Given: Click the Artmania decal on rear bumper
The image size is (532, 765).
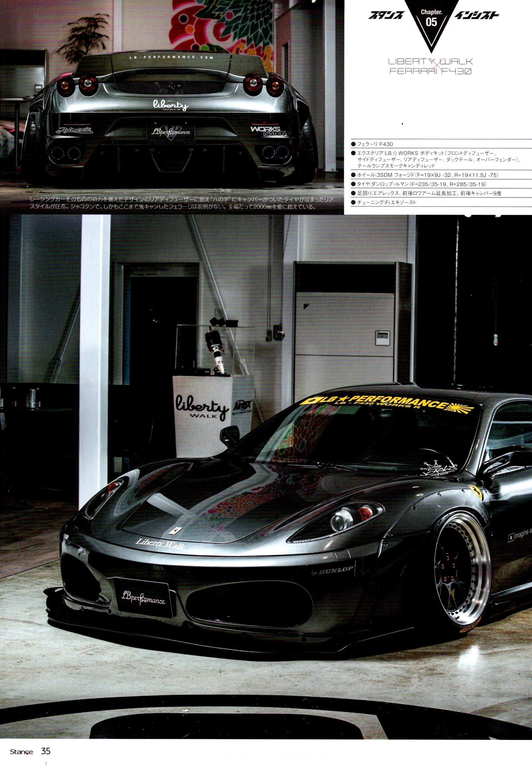Looking at the screenshot, I should 75,130.
